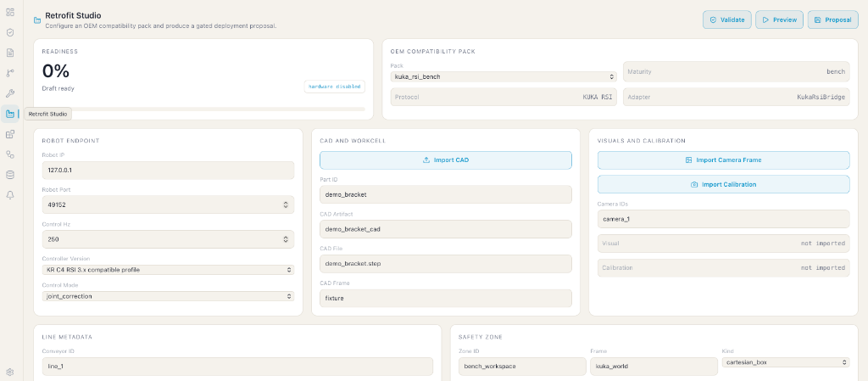Adjust the Robot Port stepper arrows
The width and height of the screenshot is (868, 381).
pos(286,205)
